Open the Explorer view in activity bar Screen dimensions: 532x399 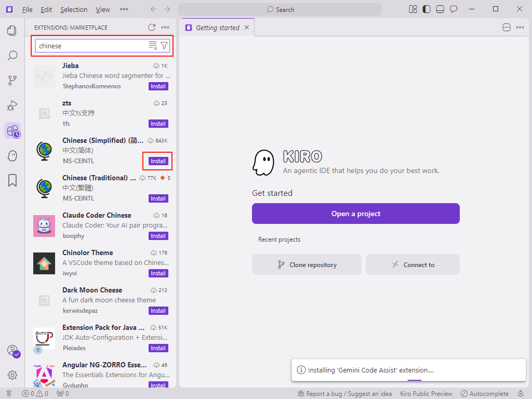point(12,31)
